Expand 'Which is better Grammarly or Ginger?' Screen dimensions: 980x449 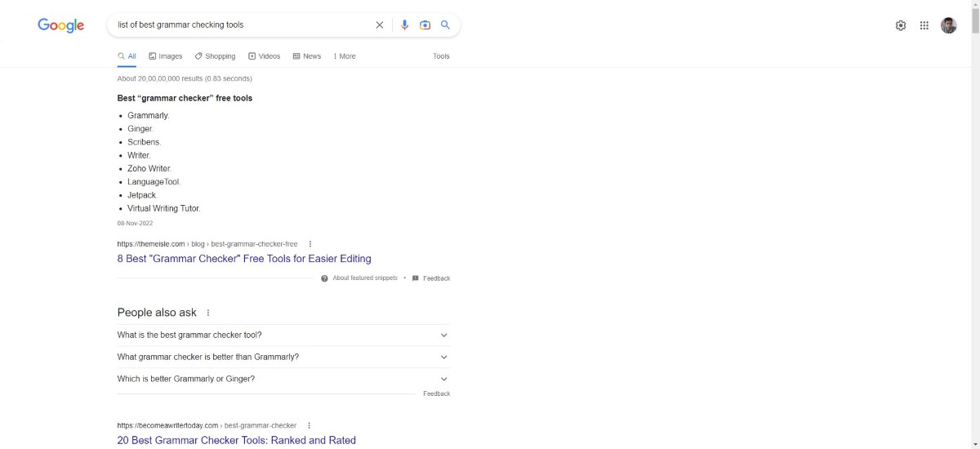pyautogui.click(x=283, y=379)
